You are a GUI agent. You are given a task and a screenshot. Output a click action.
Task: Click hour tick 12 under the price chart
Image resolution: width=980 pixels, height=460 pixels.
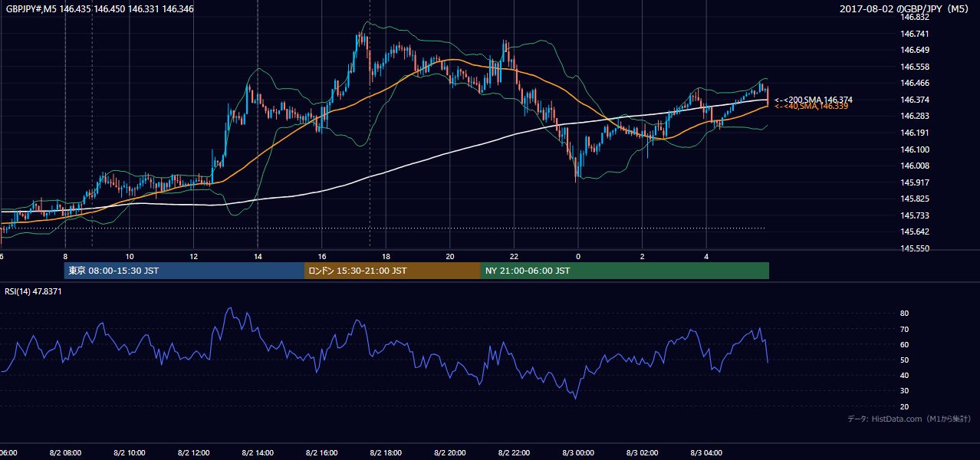[193, 256]
